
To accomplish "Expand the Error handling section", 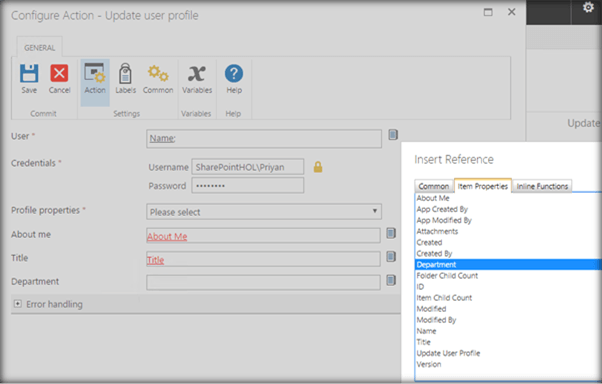I will [18, 304].
